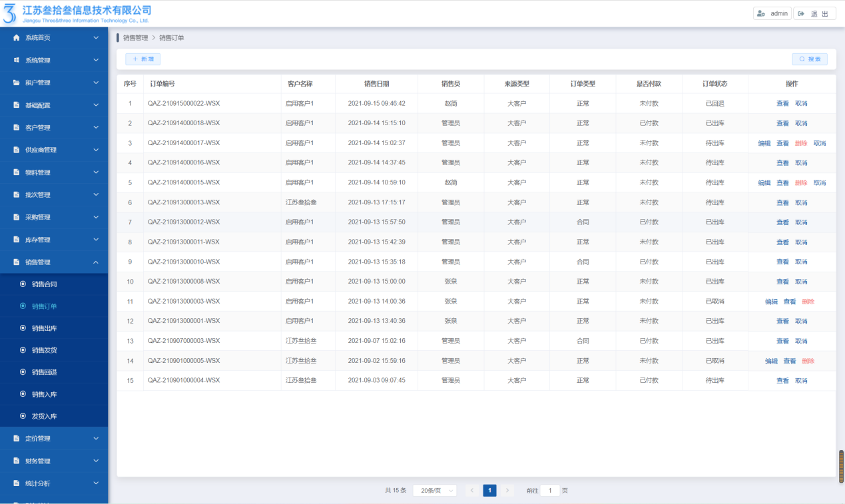
Task: Click the 搜索 search button
Action: point(810,59)
